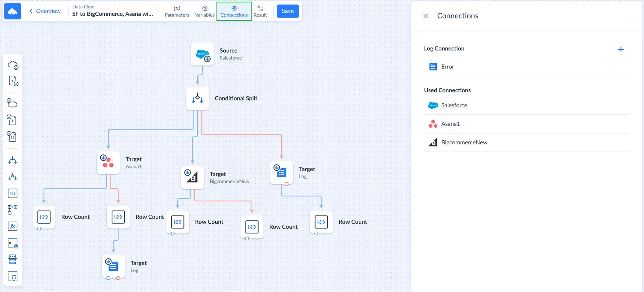
Task: Pick the Buffer component in sidebar
Action: pyautogui.click(x=13, y=260)
